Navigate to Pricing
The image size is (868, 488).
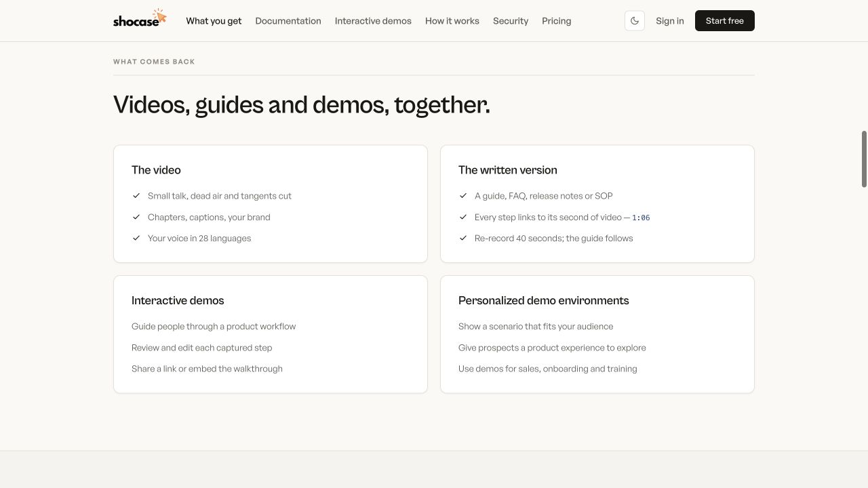point(557,21)
